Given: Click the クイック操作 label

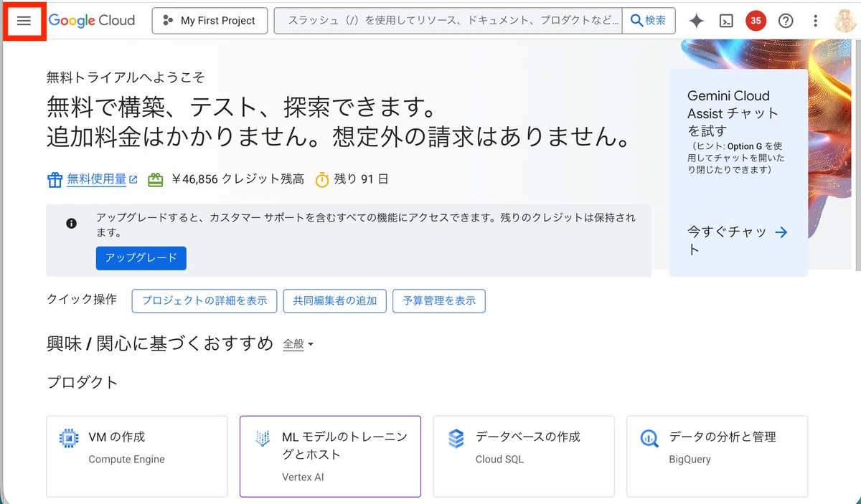Looking at the screenshot, I should 81,300.
